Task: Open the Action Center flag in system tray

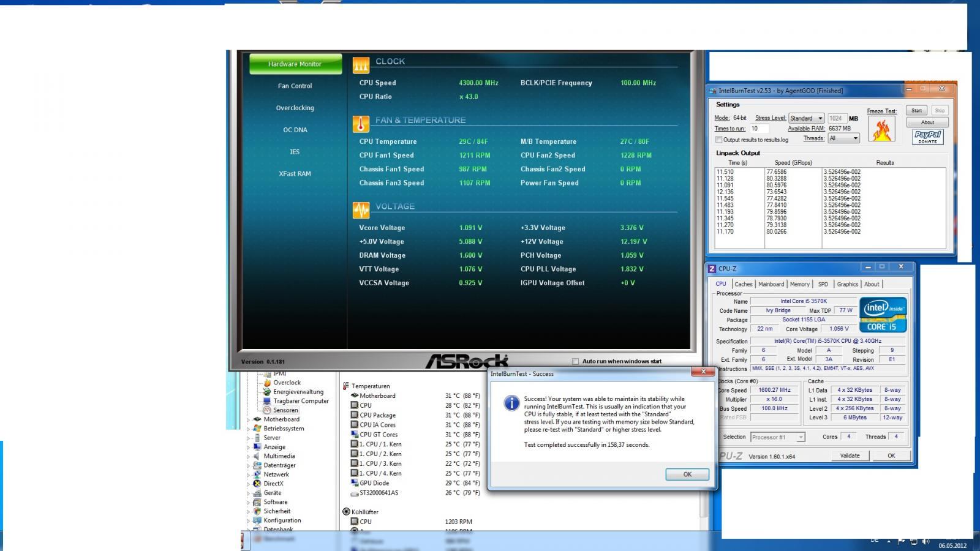Action: click(902, 541)
